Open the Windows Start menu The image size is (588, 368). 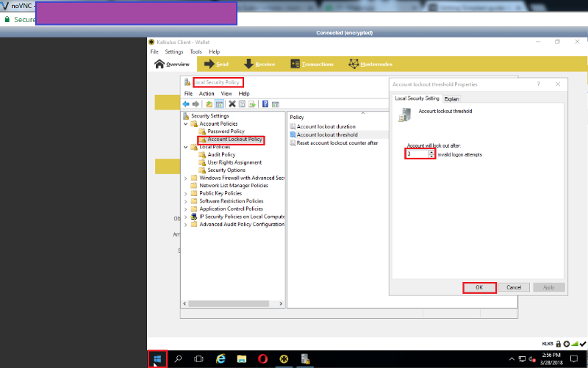click(157, 359)
